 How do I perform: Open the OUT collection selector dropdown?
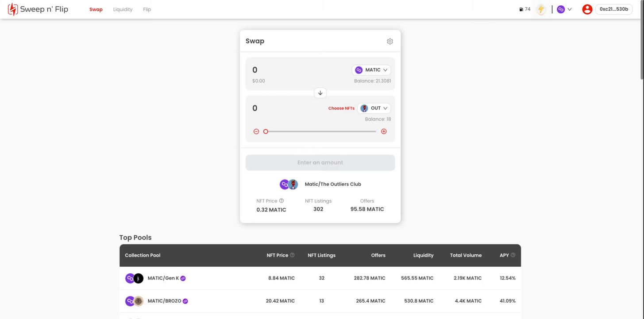pos(374,108)
